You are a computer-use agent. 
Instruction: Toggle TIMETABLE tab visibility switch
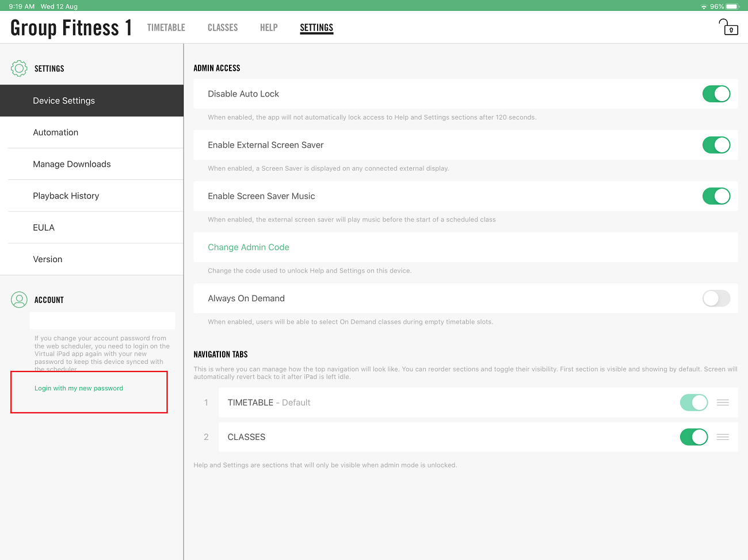694,402
